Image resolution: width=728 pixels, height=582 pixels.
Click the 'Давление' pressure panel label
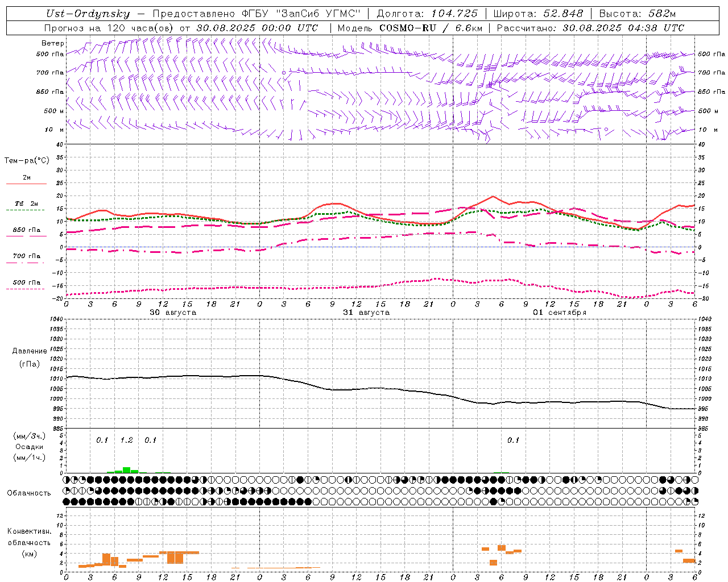pos(30,351)
